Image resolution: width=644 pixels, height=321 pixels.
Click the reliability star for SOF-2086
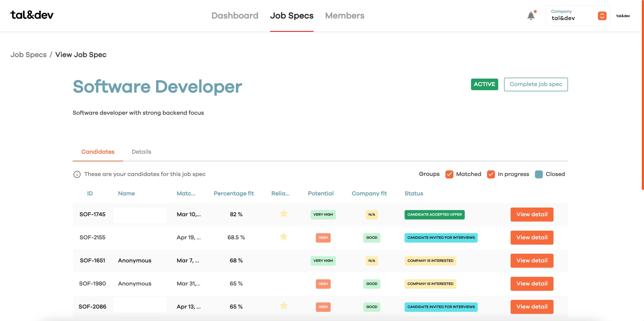(x=283, y=306)
